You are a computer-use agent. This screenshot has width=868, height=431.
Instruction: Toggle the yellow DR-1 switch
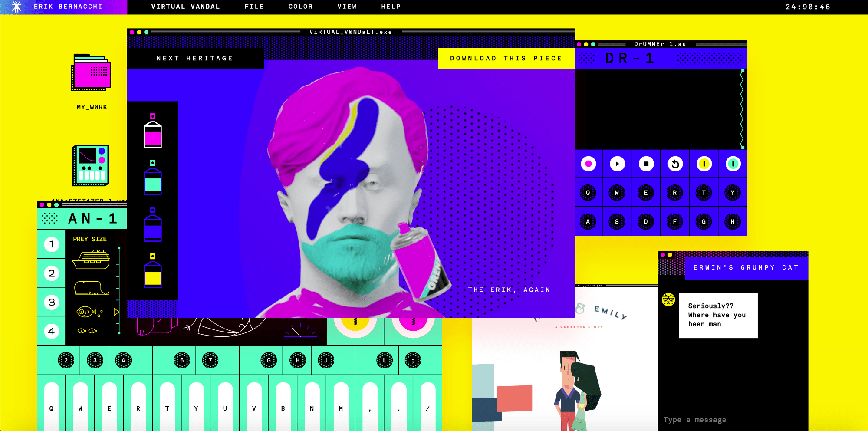(704, 164)
